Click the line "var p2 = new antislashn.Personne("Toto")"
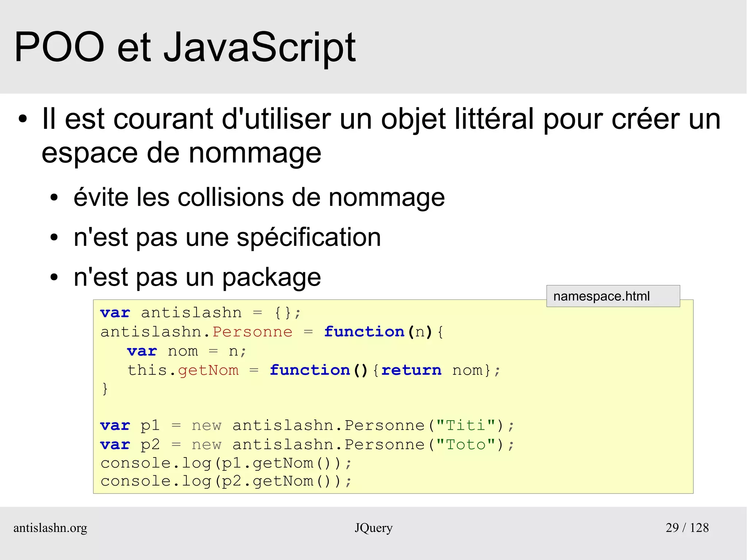Image resolution: width=747 pixels, height=560 pixels. [307, 445]
